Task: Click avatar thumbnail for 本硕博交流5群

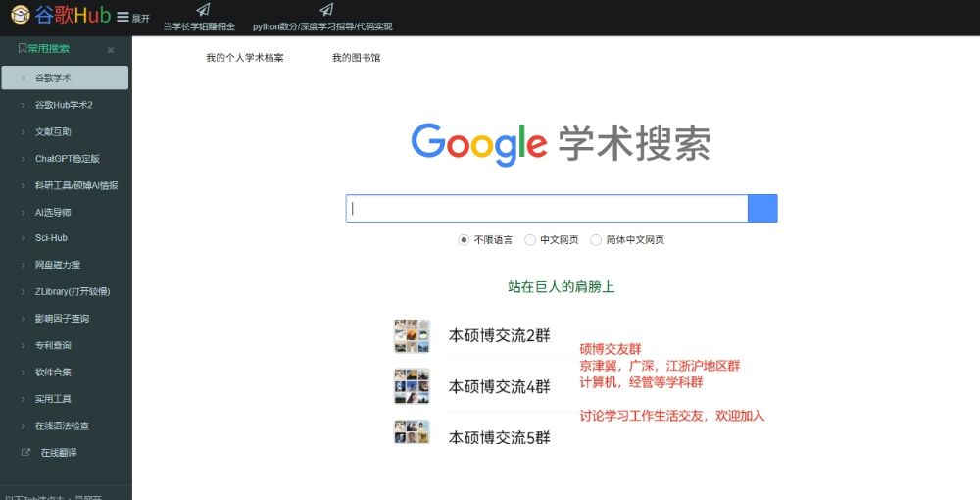Action: point(412,432)
